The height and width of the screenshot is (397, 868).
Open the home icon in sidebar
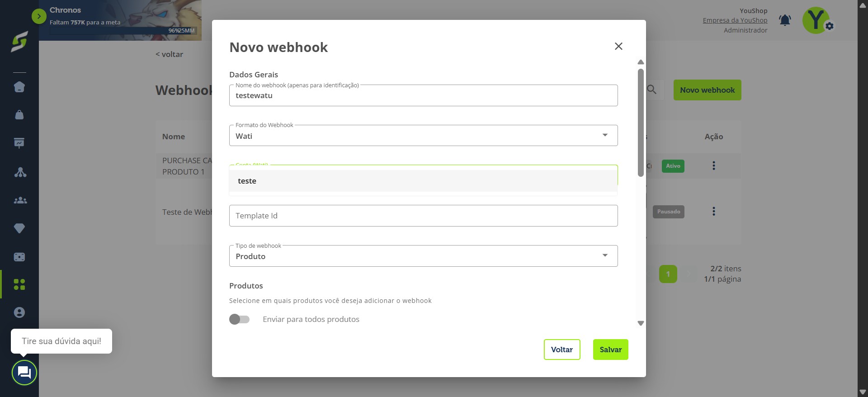click(19, 87)
